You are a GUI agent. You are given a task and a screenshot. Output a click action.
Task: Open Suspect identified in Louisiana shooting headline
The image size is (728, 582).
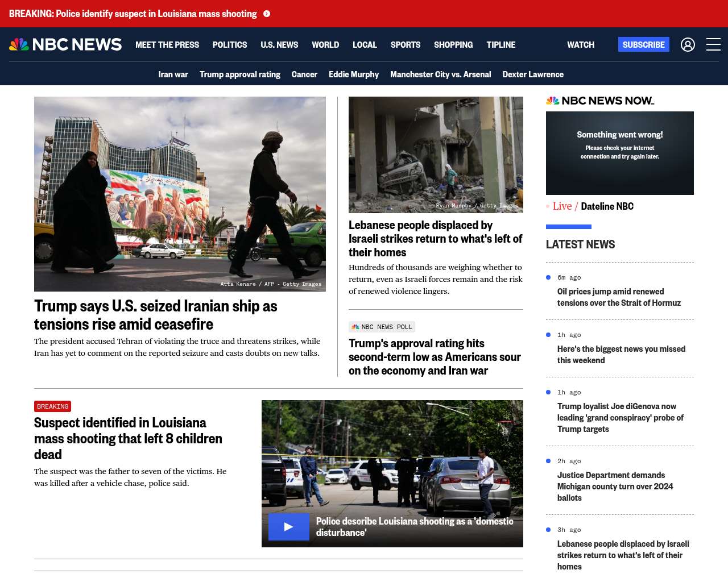pos(128,438)
